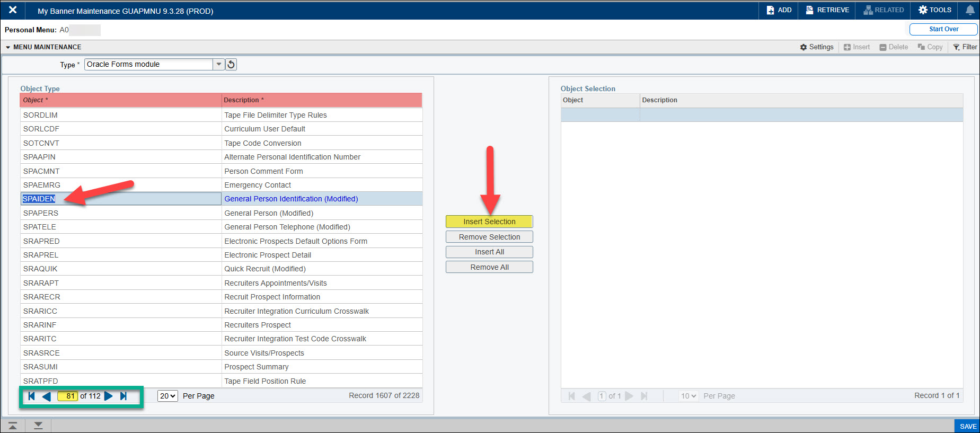Click Description column header in Object Selection

coord(801,100)
